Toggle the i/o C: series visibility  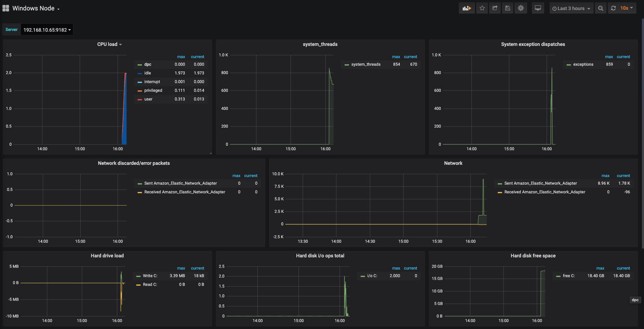click(x=372, y=276)
